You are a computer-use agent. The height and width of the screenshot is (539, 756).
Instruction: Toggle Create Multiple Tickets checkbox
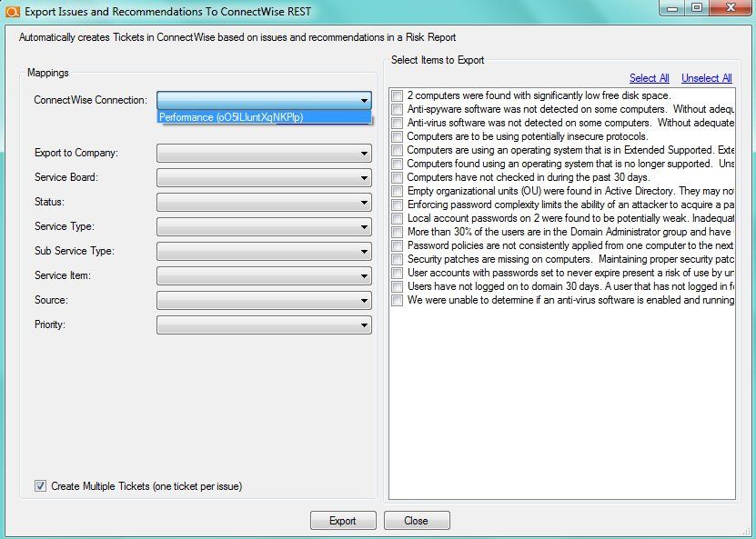(41, 486)
